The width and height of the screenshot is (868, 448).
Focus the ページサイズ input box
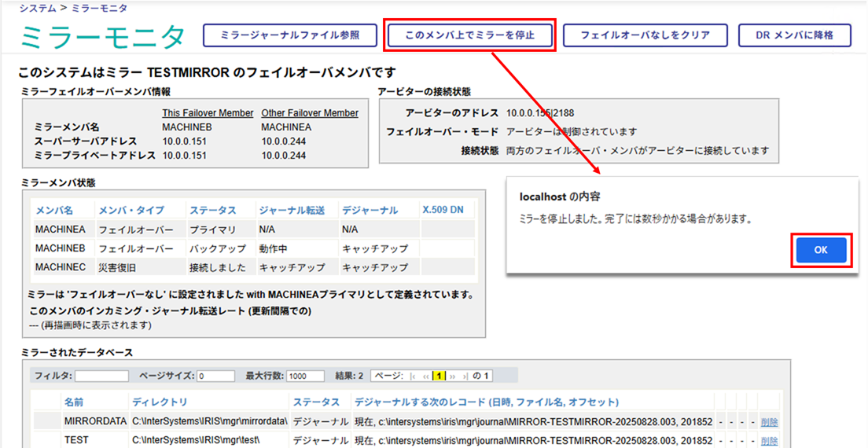(215, 376)
